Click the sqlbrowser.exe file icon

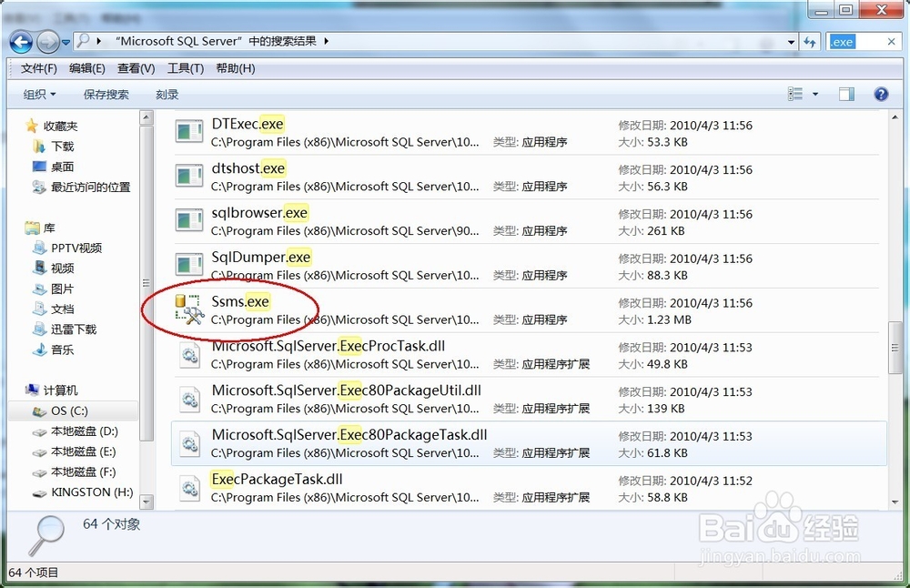[189, 220]
